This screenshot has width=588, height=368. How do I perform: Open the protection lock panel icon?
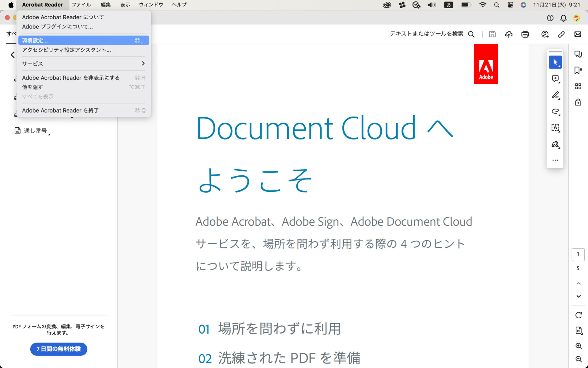[x=578, y=102]
